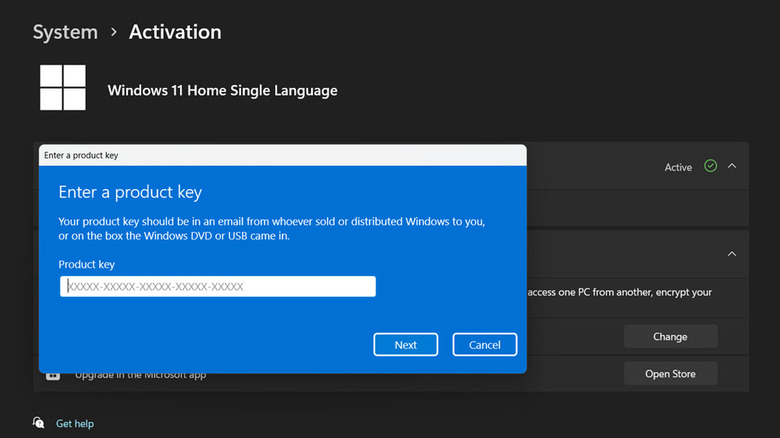Click the 'Product key' field label
This screenshot has height=438, width=780.
(87, 264)
